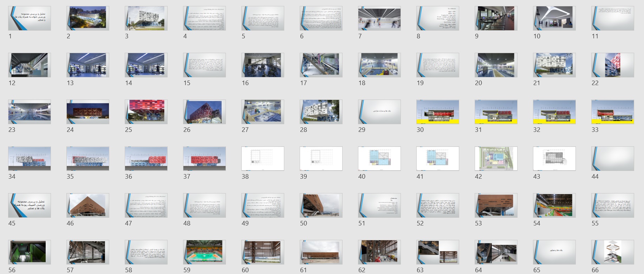Select slide 23 swimming pool thumbnail
The height and width of the screenshot is (274, 644).
(30, 112)
